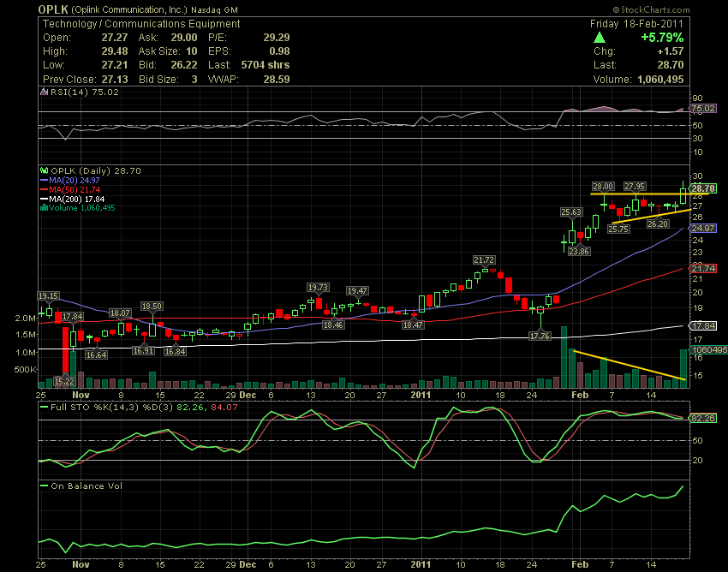728x572 pixels.
Task: Click the Ask price 29.00
Action: [184, 38]
